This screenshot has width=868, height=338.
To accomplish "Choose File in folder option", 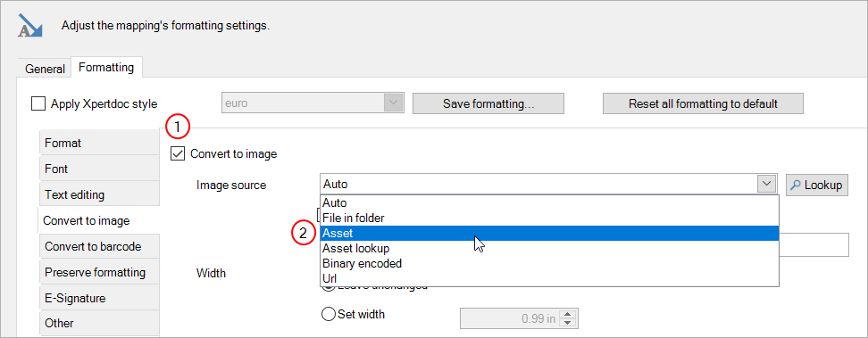I will [550, 218].
